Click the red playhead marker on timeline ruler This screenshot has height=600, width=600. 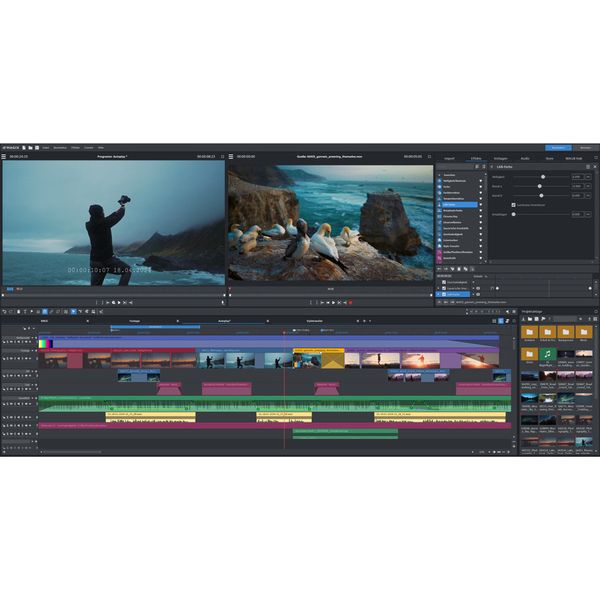coord(284,333)
